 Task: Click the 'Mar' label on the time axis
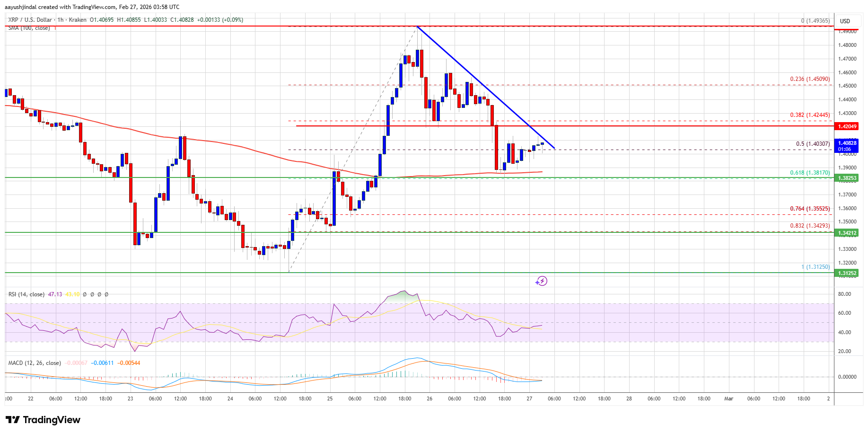tap(728, 399)
